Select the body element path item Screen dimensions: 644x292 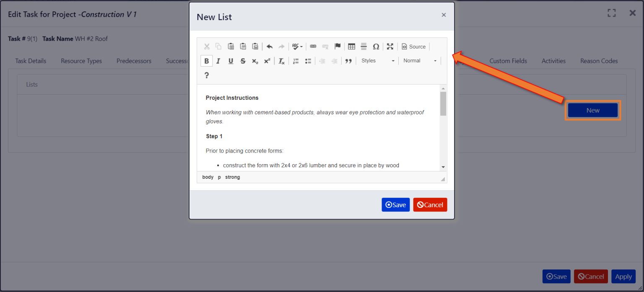(208, 177)
